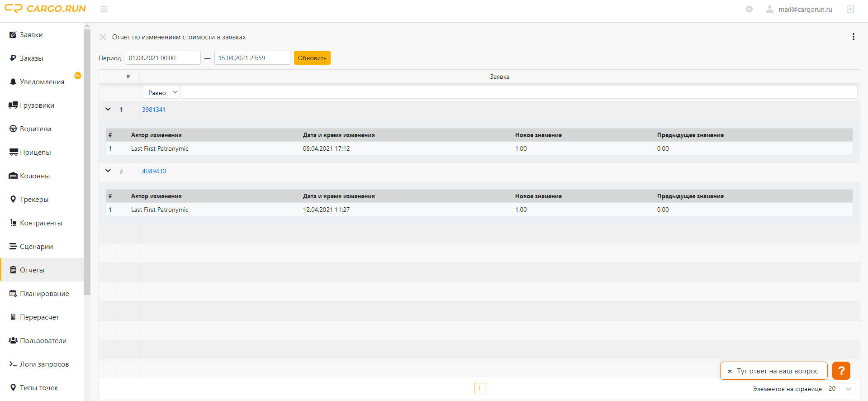This screenshot has height=401, width=868.
Task: Open the three-dot options menu
Action: click(854, 37)
